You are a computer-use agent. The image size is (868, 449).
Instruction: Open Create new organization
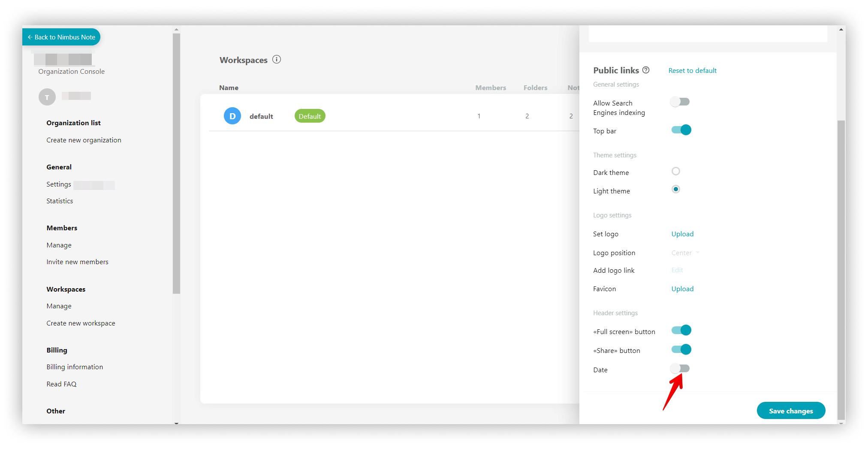[84, 140]
